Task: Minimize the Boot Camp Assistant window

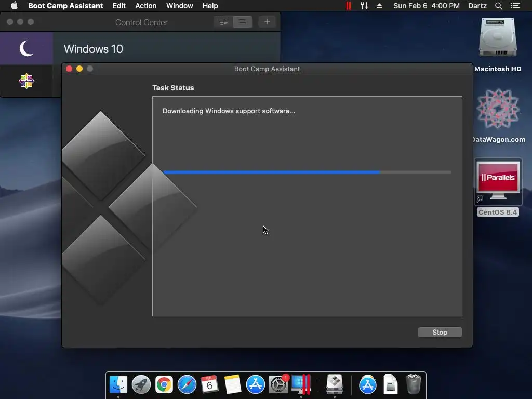Action: pos(79,69)
